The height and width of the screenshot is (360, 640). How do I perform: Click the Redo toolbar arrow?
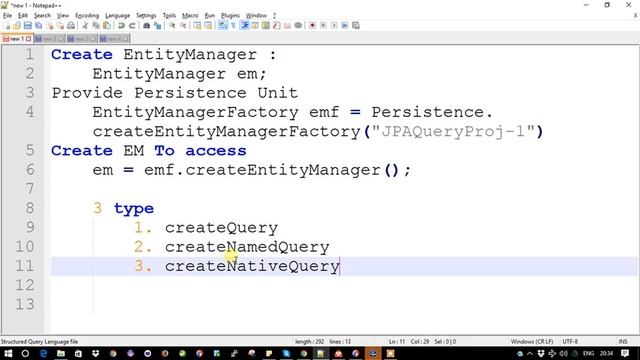(x=132, y=26)
